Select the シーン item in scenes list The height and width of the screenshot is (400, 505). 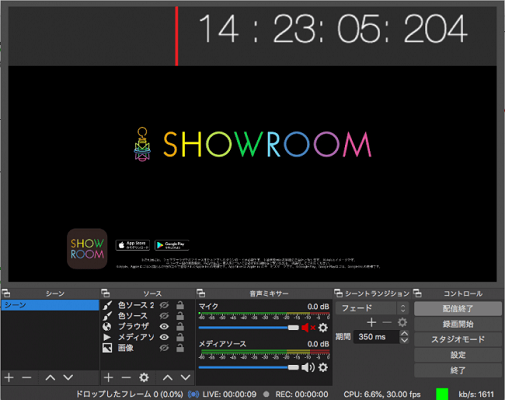[50, 305]
